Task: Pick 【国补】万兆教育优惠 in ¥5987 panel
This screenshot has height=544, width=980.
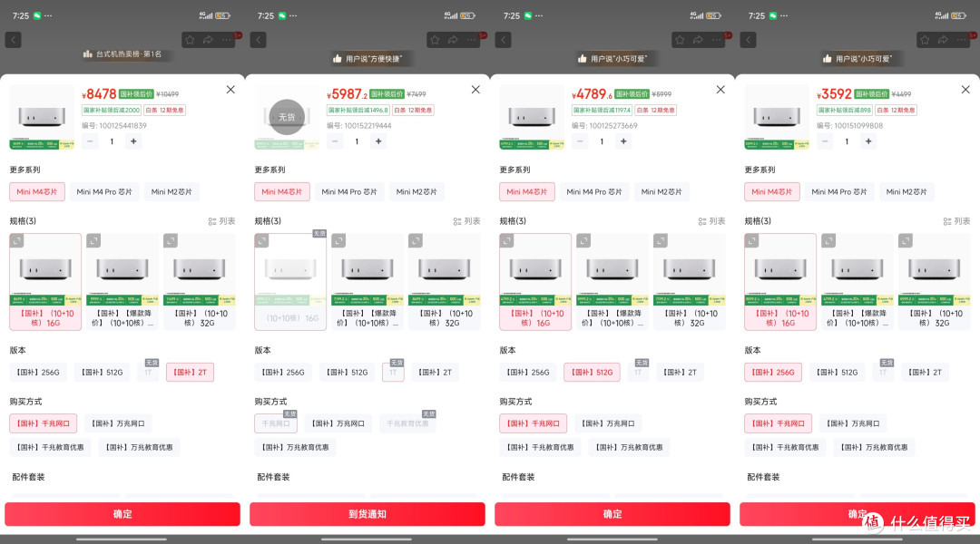Action: [x=295, y=447]
